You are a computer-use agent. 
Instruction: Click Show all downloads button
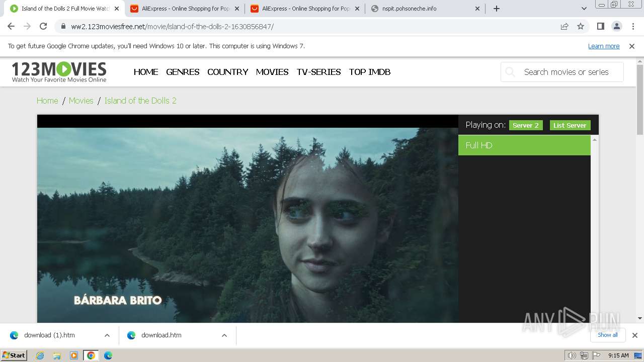(x=608, y=335)
